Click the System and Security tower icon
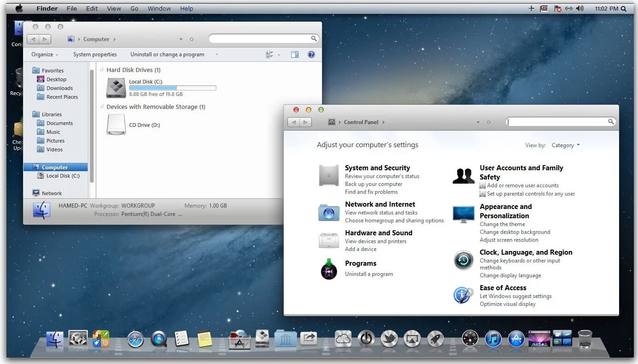 328,175
